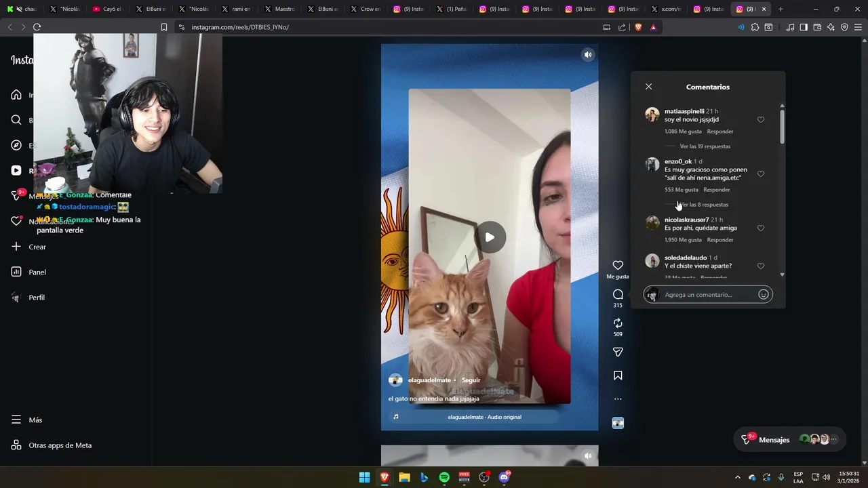Show hidden system tray icons
868x488 pixels.
point(738,477)
